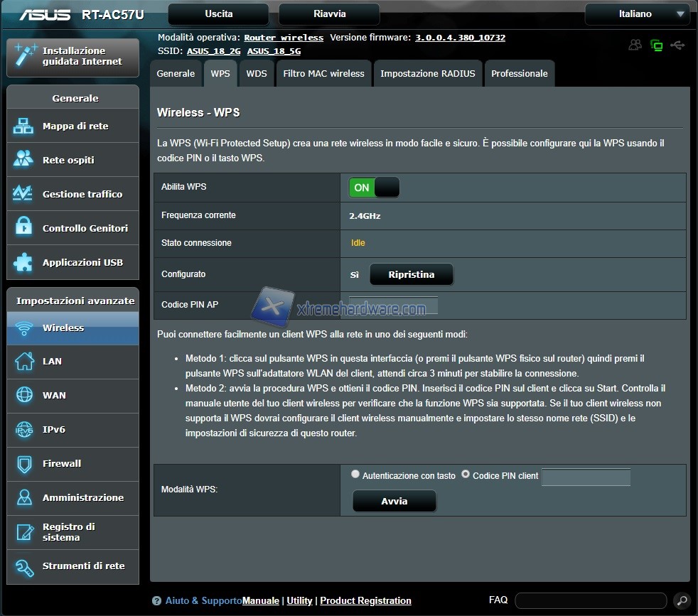Focus the FAQ search text box
This screenshot has width=698, height=616.
coord(590,601)
